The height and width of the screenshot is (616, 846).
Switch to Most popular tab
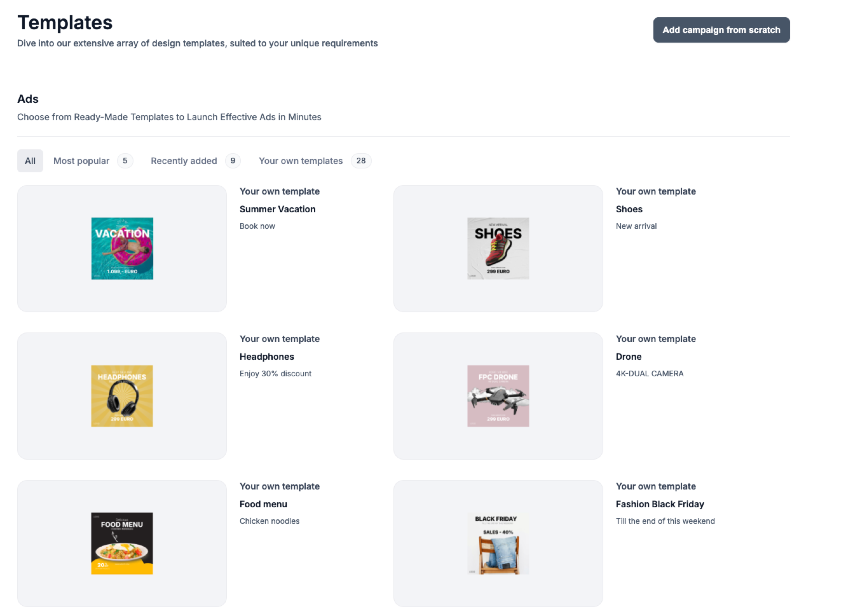[81, 161]
